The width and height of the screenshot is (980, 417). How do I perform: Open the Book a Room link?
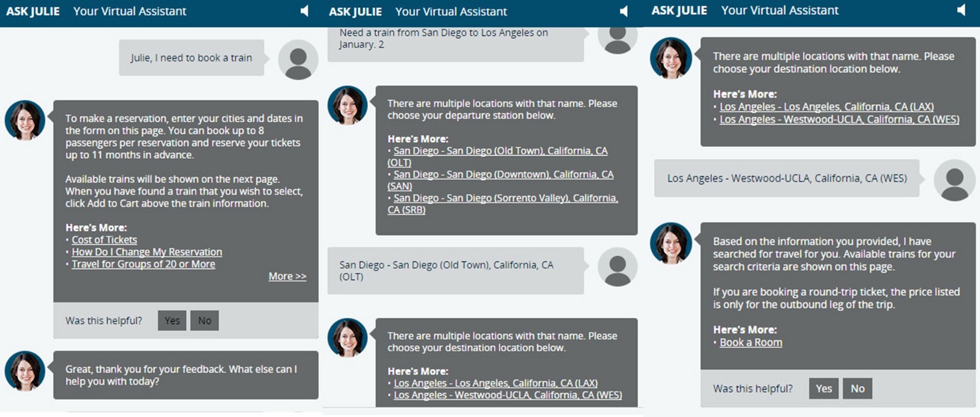[750, 343]
